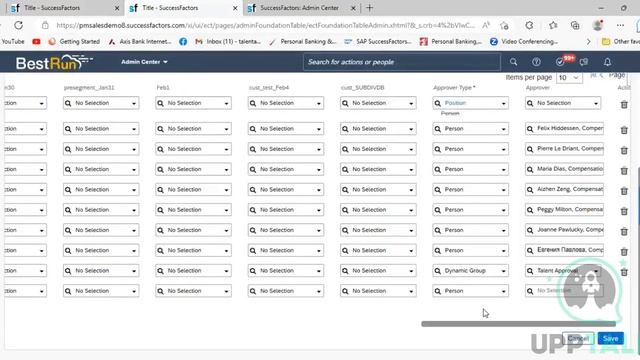Delete the Peggy Milton approver row

624,211
